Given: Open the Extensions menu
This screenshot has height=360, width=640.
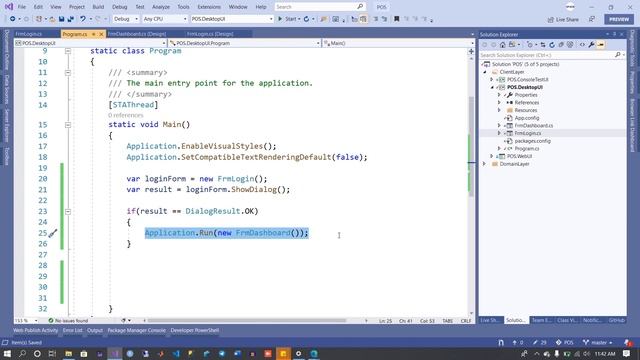Looking at the screenshot, I should 209,7.
